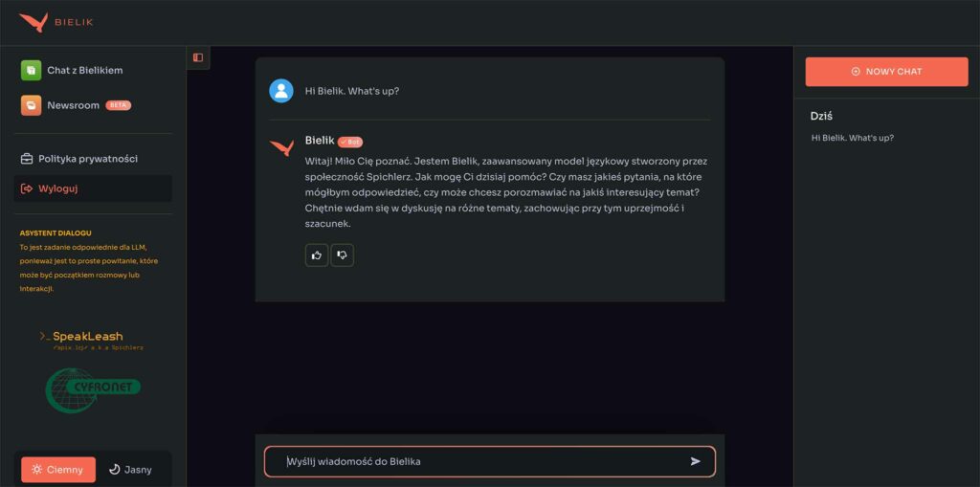980x487 pixels.
Task: Click the orange Newsroom icon
Action: point(31,105)
